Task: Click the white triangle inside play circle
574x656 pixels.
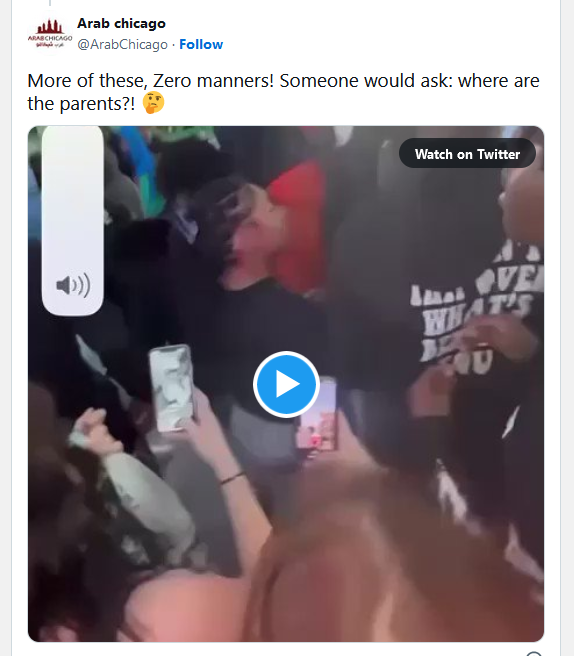Action: tap(288, 384)
